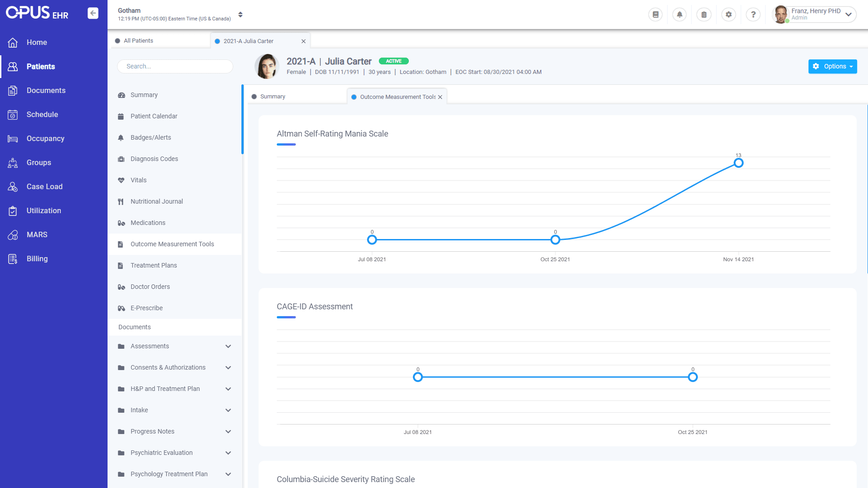Open the Medications section for Julia Carter
The height and width of the screenshot is (488, 868).
pos(147,223)
